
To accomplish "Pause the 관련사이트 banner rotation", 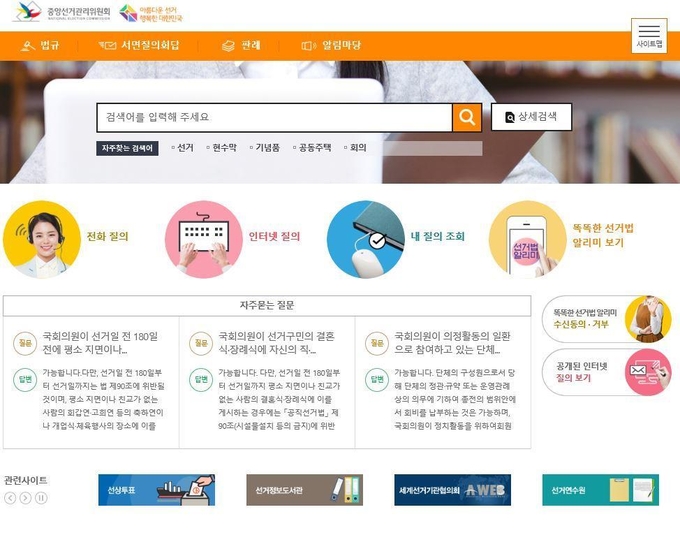I will coord(41,498).
